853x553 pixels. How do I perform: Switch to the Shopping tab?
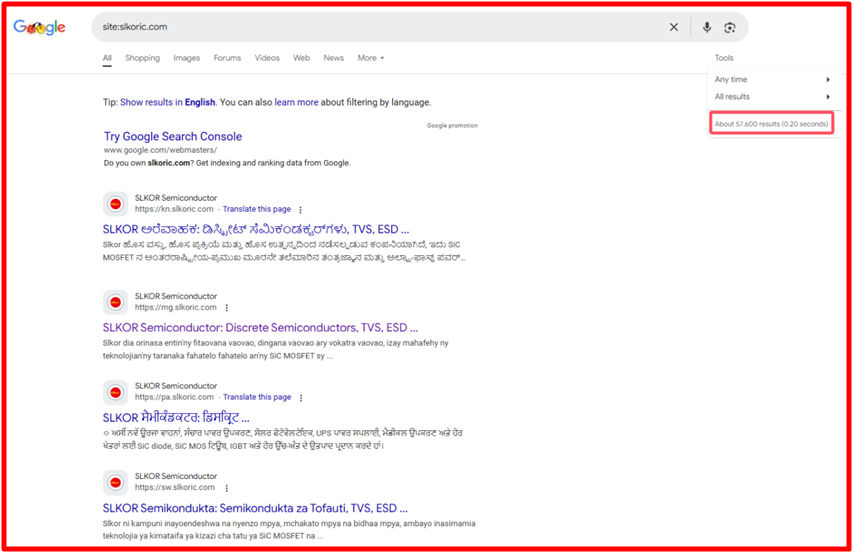[x=142, y=58]
